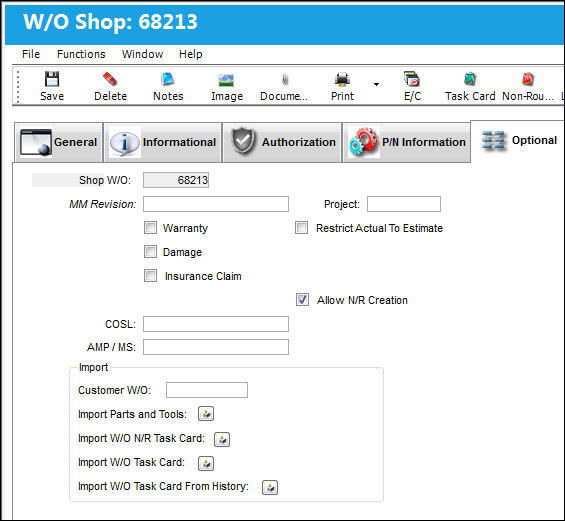565x521 pixels.
Task: Click the Project input field
Action: coord(404,204)
